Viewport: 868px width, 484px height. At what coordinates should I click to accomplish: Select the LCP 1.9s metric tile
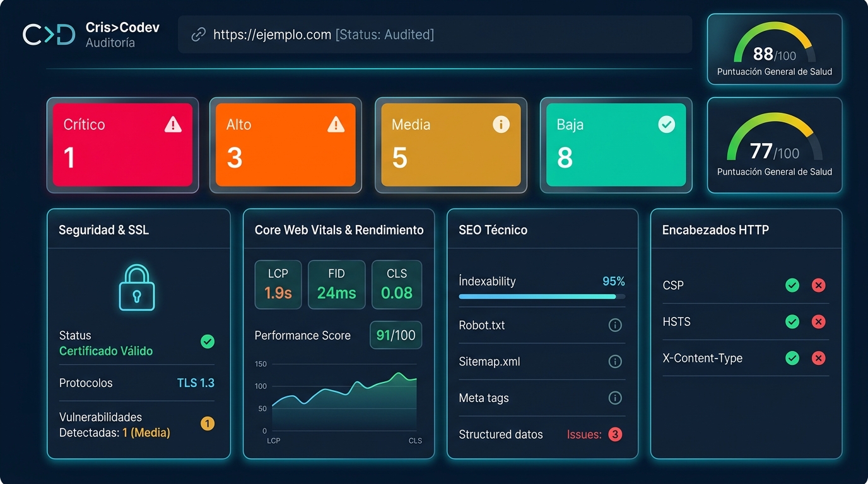tap(278, 285)
